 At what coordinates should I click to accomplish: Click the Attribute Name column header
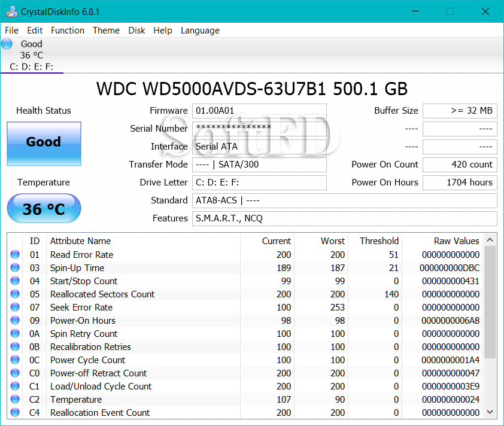point(143,241)
